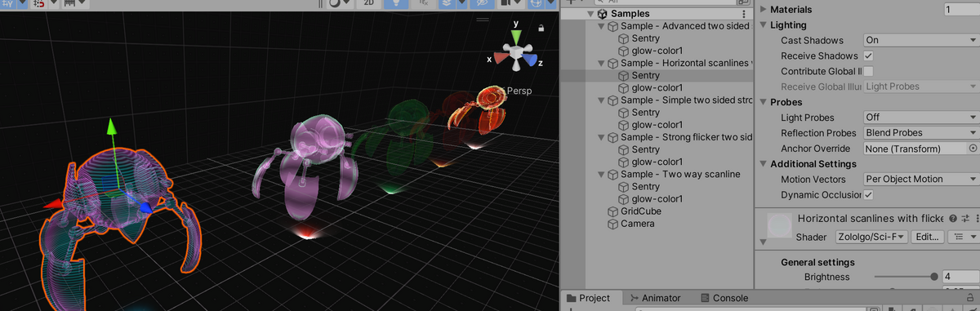The height and width of the screenshot is (311, 980).
Task: Open Samples scene three-dot options menu
Action: coord(743,14)
